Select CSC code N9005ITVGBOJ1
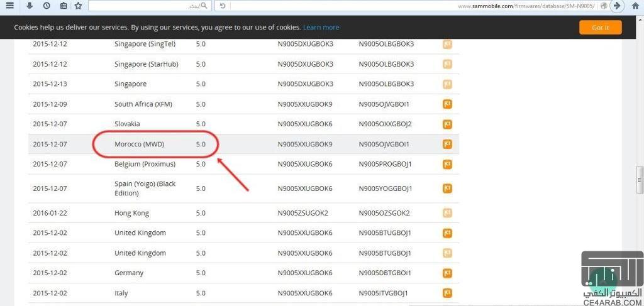Screen dimensions: 644x306 [x=383, y=293]
